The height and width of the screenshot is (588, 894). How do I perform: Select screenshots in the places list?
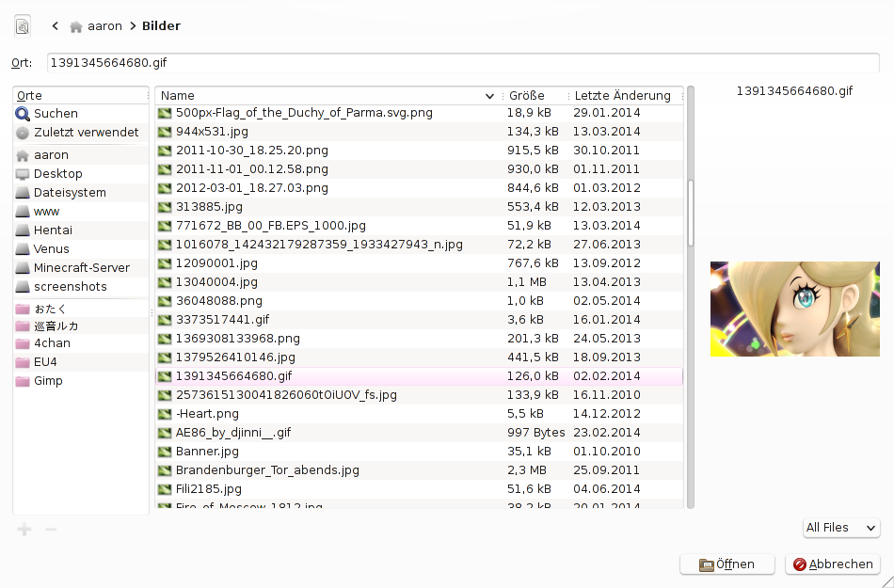[80, 287]
